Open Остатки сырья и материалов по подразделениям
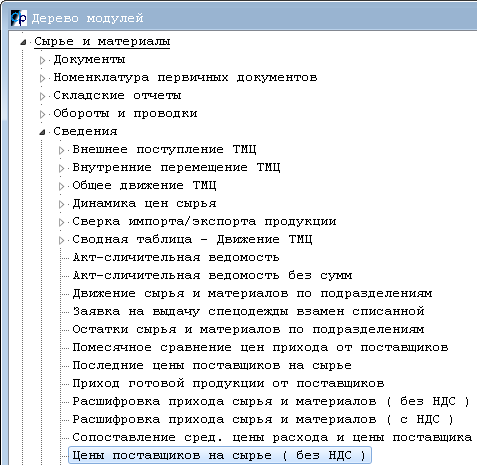Image resolution: width=477 pixels, height=465 pixels. [x=248, y=330]
